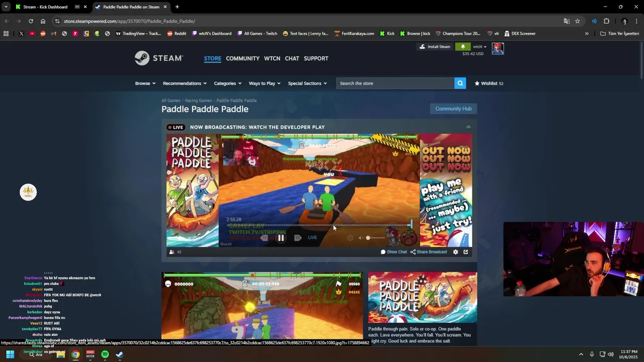This screenshot has width=644, height=362.
Task: Open Steam from the taskbar
Action: pos(119,354)
